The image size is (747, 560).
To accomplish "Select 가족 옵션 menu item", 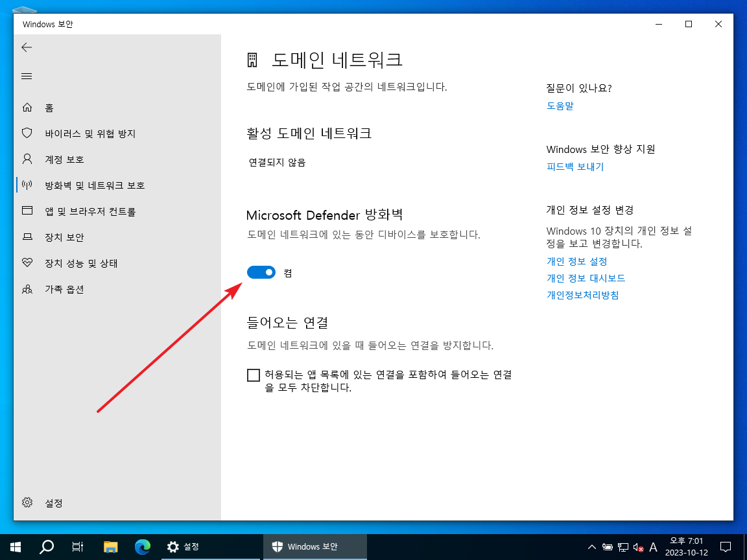I will [64, 289].
